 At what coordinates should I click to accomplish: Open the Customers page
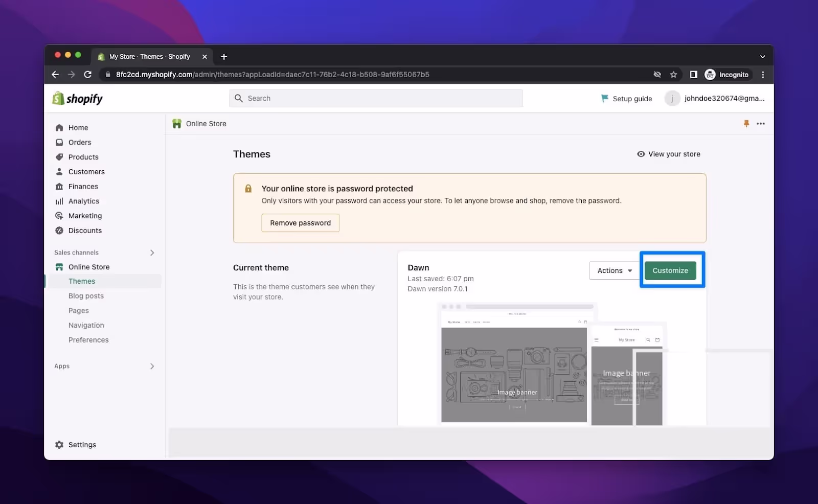click(86, 172)
